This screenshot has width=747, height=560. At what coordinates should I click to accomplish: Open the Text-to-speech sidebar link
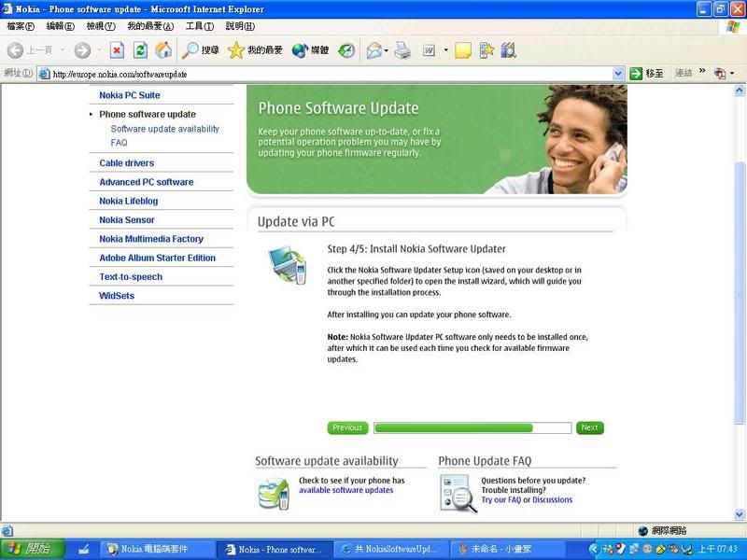(131, 277)
